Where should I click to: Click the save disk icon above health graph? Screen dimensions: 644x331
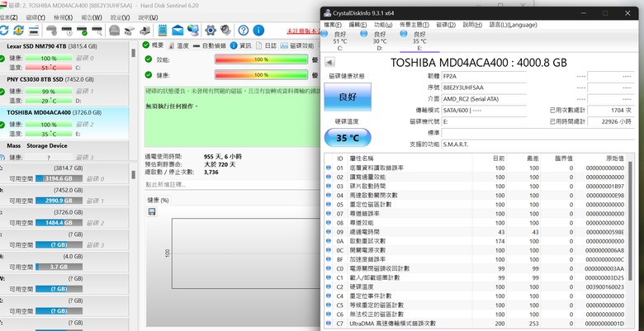pos(152,211)
